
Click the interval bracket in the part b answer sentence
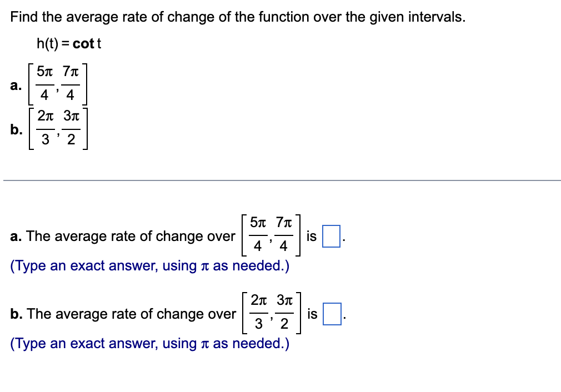click(272, 313)
